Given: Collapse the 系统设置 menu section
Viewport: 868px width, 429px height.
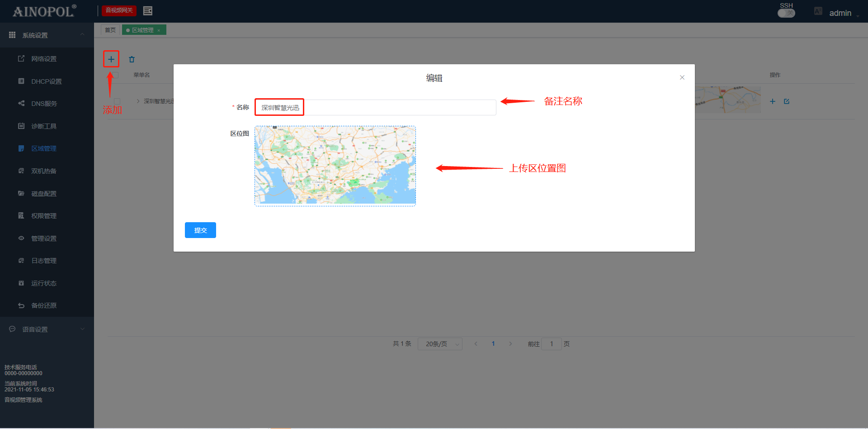Looking at the screenshot, I should 47,35.
